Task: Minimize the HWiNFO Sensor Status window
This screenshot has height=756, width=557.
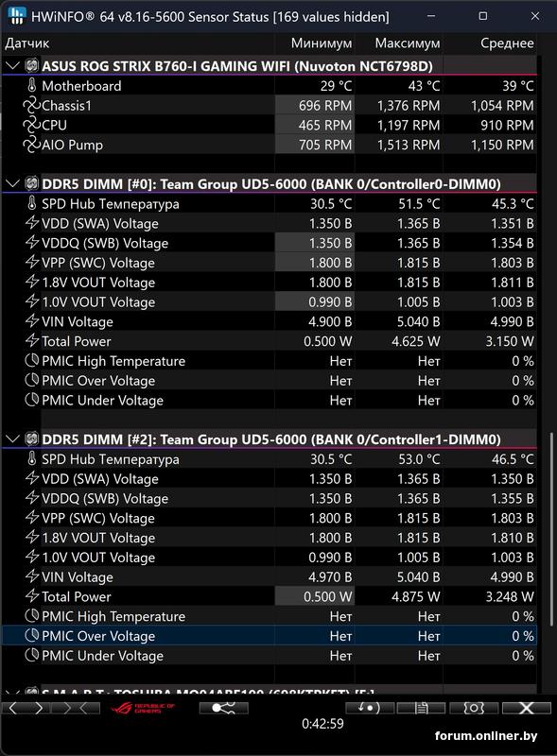Action: (431, 16)
